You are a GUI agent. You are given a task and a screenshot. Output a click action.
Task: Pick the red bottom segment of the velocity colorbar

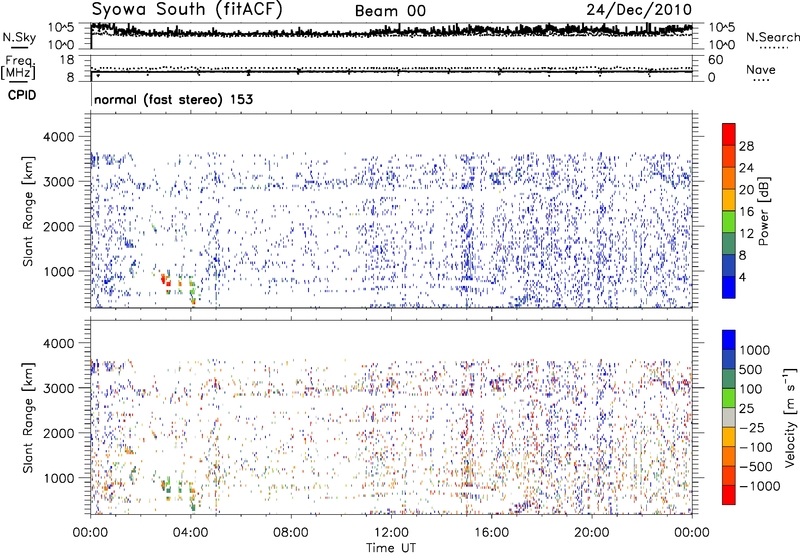pos(729,495)
